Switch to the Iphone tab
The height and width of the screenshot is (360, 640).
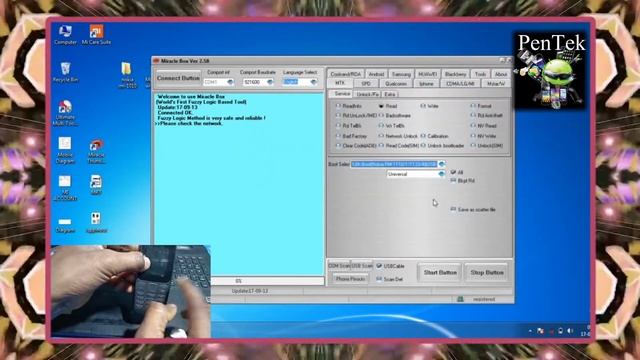click(x=426, y=83)
